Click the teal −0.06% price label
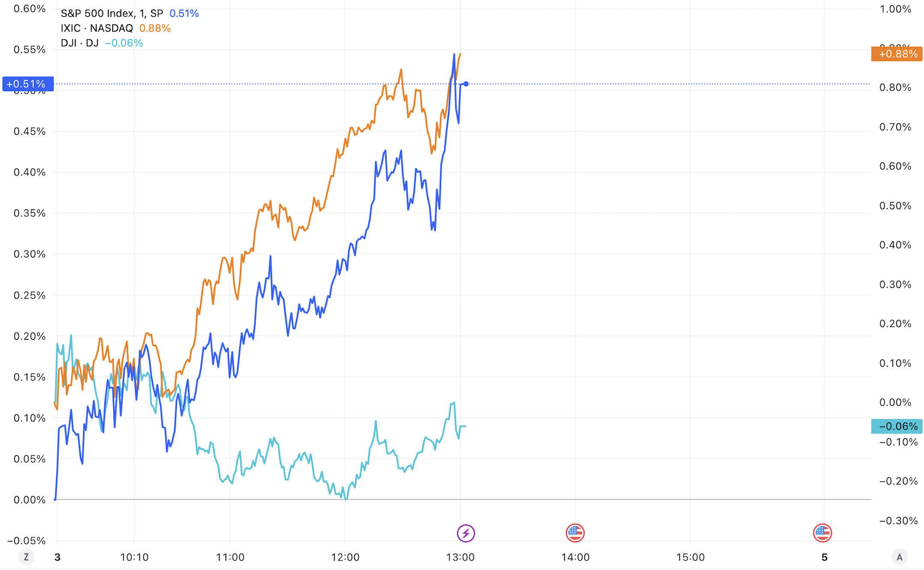This screenshot has height=570, width=924. (x=897, y=426)
